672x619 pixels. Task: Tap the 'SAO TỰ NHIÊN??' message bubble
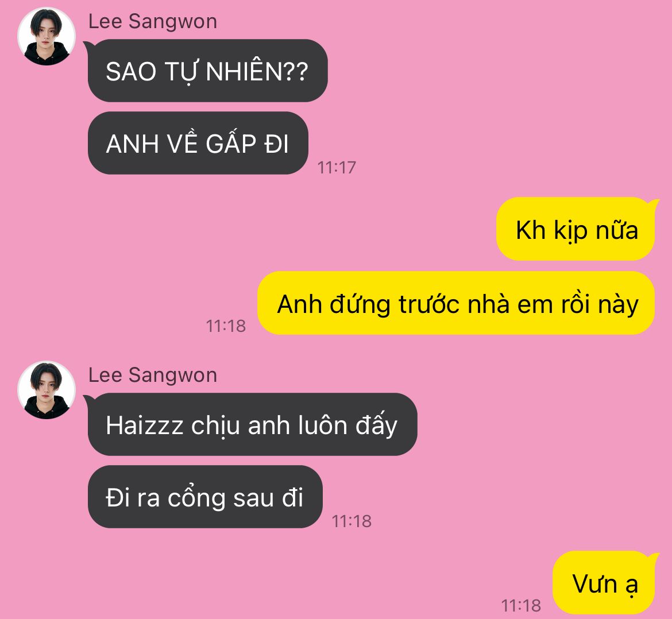pos(207,71)
